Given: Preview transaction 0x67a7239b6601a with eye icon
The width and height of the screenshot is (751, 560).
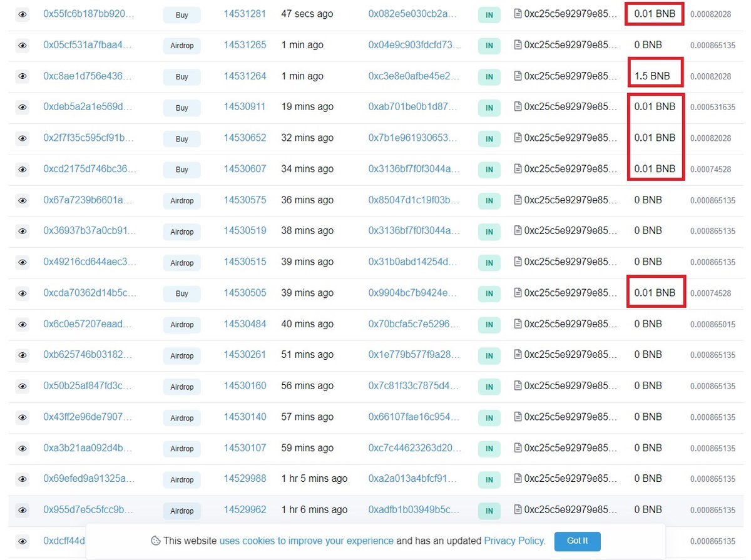Looking at the screenshot, I should click(23, 200).
